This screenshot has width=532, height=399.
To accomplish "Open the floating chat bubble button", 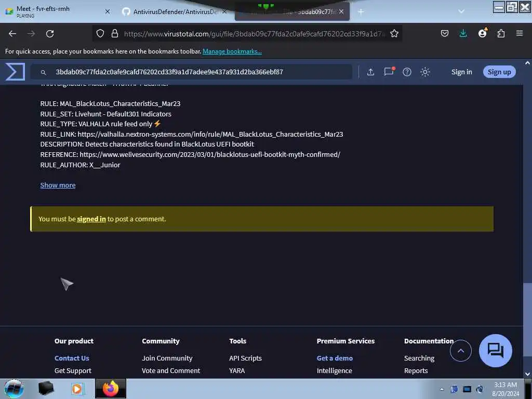I will click(x=495, y=351).
